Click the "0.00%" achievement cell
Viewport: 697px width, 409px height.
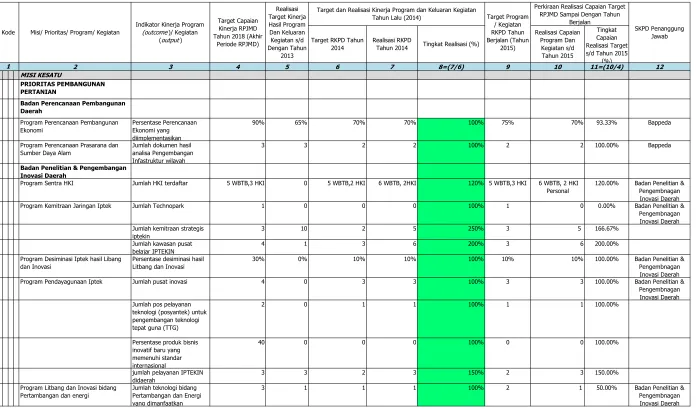tap(607, 213)
